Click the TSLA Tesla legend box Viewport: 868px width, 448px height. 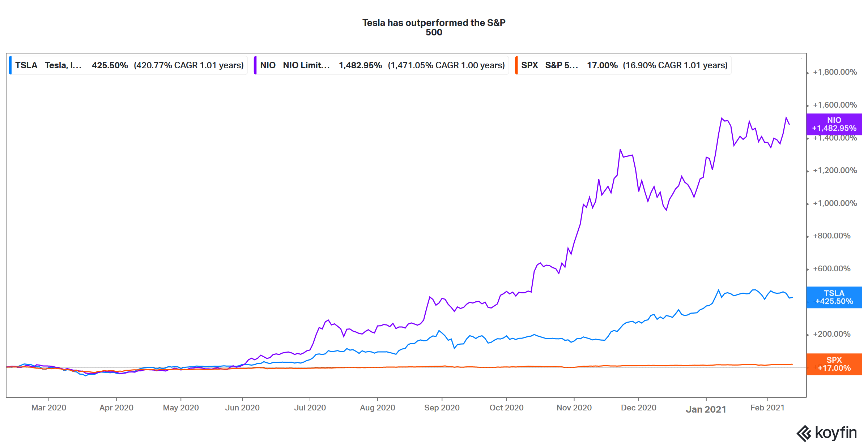click(x=128, y=65)
